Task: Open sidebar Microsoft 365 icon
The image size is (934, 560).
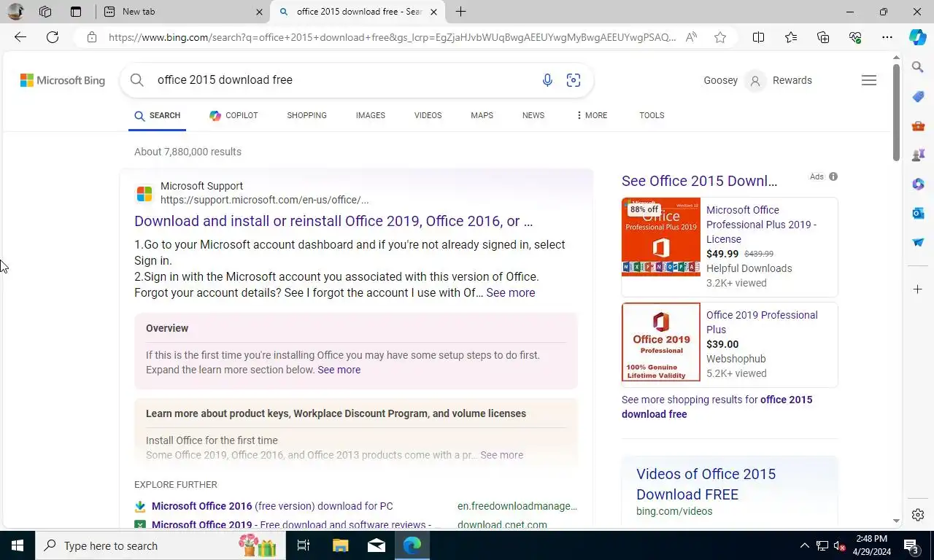Action: (x=918, y=184)
